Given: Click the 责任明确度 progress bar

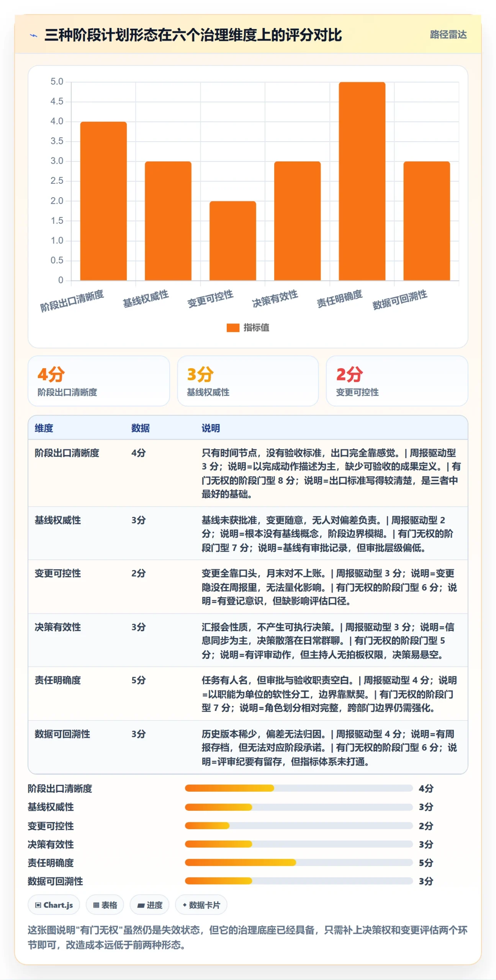Looking at the screenshot, I should coord(298,862).
